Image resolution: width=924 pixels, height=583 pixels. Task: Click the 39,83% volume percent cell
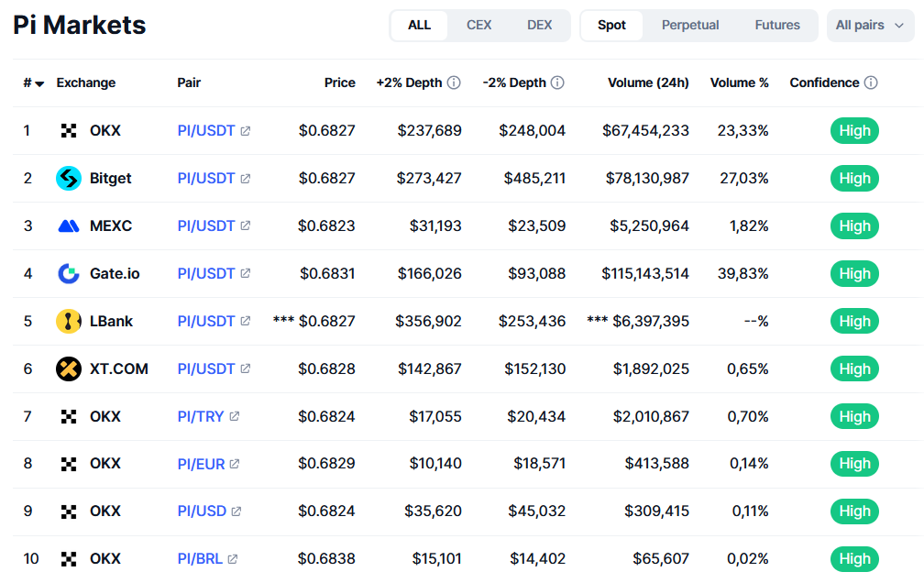pos(743,273)
